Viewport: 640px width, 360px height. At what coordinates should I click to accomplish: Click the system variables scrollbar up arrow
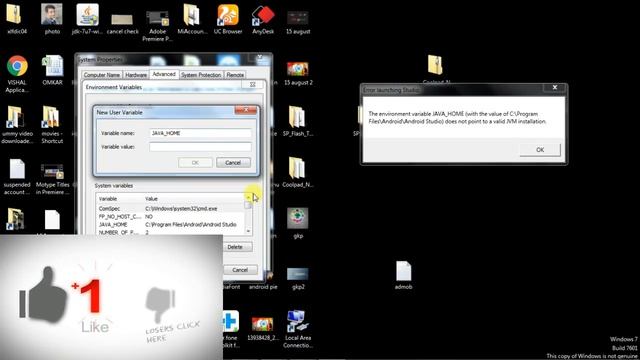(x=248, y=198)
